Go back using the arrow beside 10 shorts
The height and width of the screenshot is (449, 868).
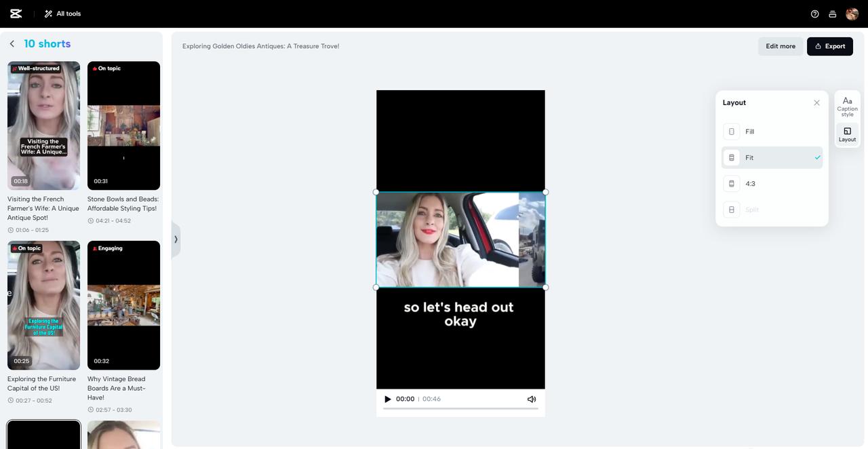[x=12, y=44]
